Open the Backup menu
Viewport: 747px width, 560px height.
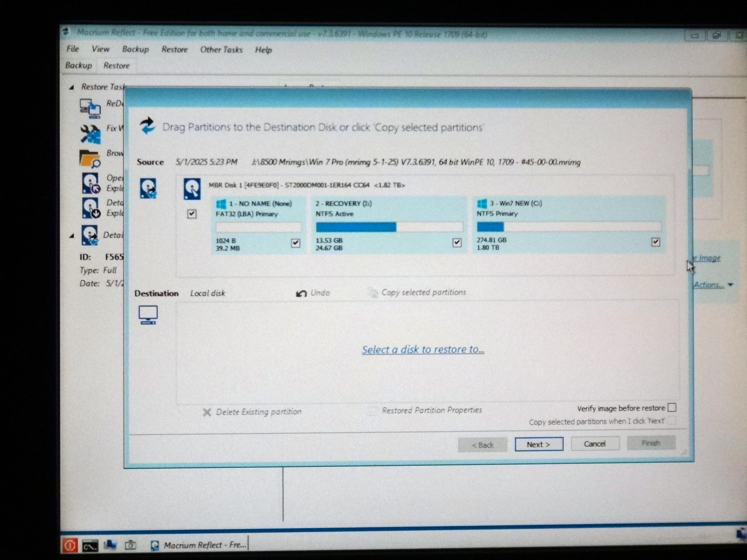[135, 49]
